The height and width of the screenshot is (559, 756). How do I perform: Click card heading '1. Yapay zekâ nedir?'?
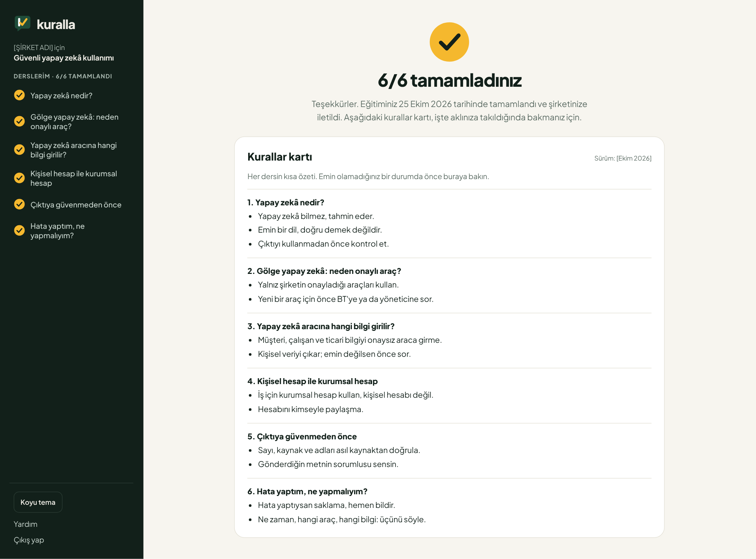(x=286, y=203)
